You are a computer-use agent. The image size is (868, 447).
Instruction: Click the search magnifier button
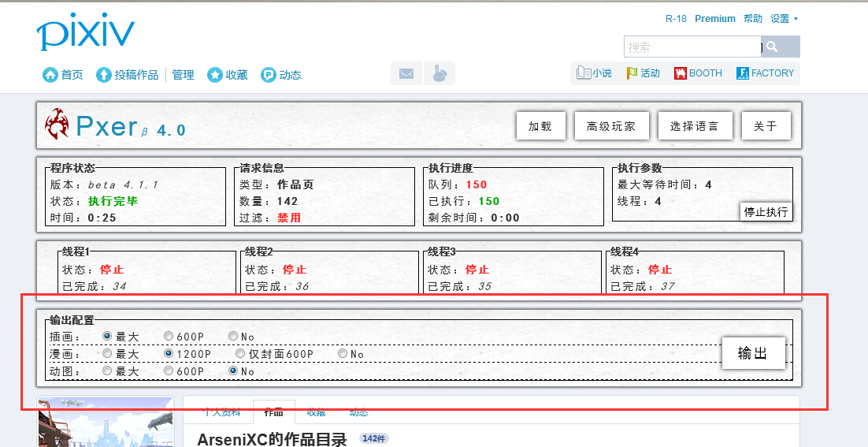[x=773, y=47]
